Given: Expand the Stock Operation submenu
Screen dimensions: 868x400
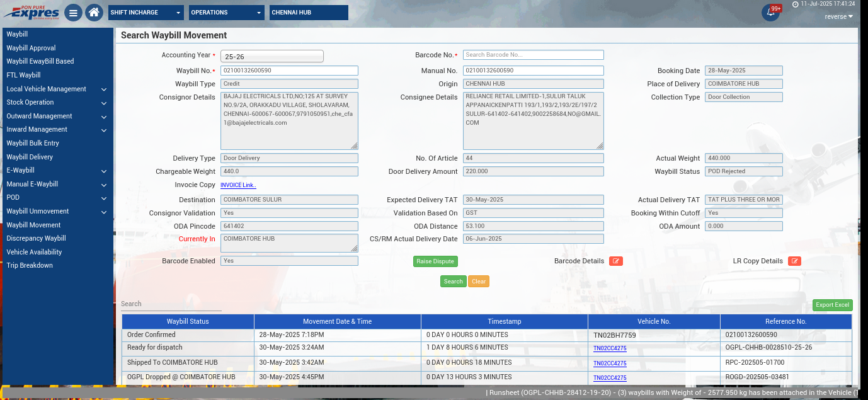Looking at the screenshot, I should (x=57, y=102).
